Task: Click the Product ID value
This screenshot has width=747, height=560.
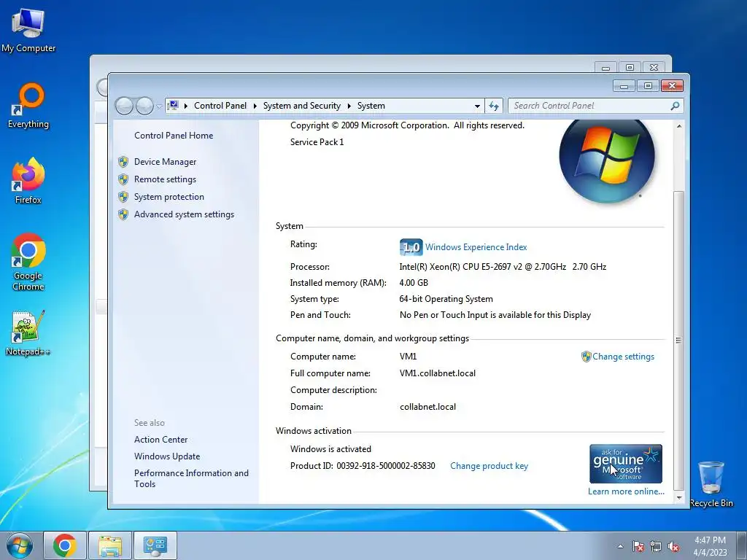Action: (386, 466)
